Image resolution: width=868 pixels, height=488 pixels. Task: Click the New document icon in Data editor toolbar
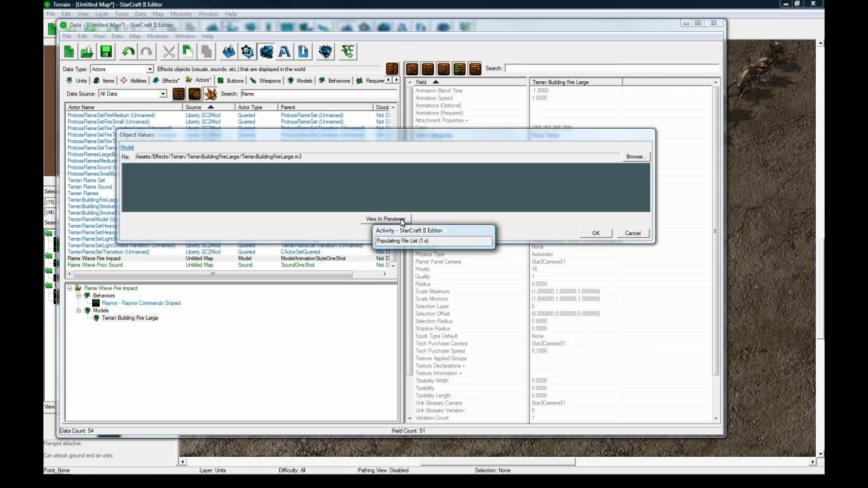point(69,52)
